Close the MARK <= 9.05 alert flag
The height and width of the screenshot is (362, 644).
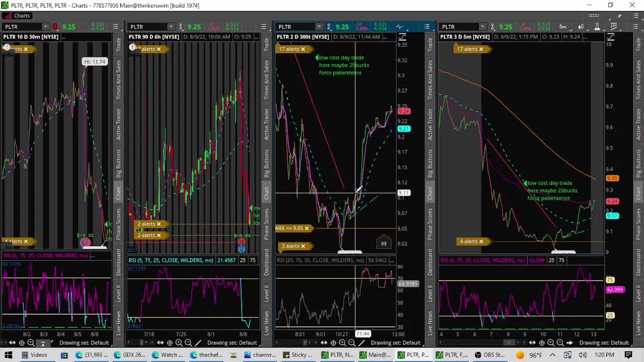tap(306, 228)
